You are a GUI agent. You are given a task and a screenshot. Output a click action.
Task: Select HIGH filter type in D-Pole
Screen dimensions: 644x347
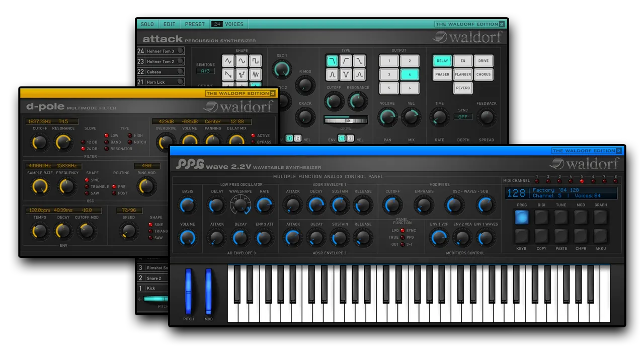tap(130, 135)
